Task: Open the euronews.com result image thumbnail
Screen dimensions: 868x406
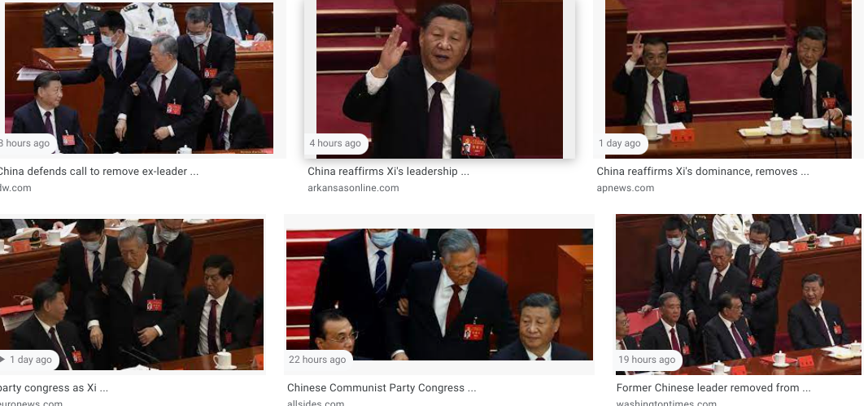Action: click(132, 295)
